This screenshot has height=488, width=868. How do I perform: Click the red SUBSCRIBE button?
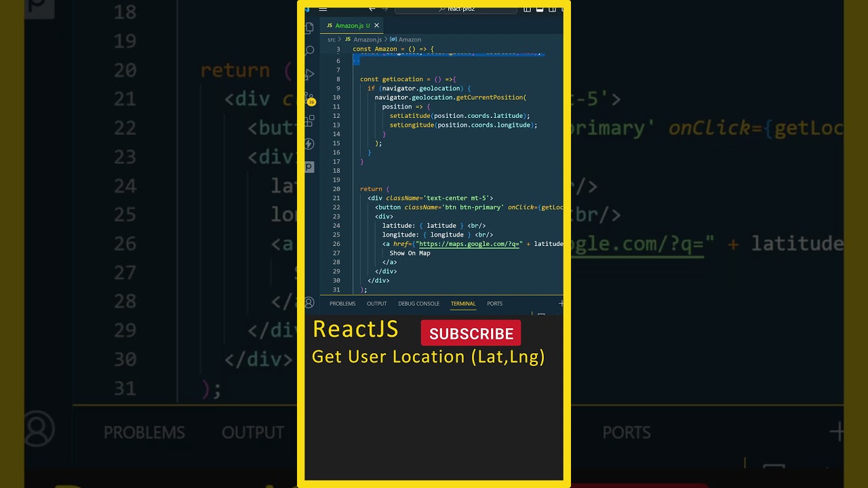[x=471, y=333]
